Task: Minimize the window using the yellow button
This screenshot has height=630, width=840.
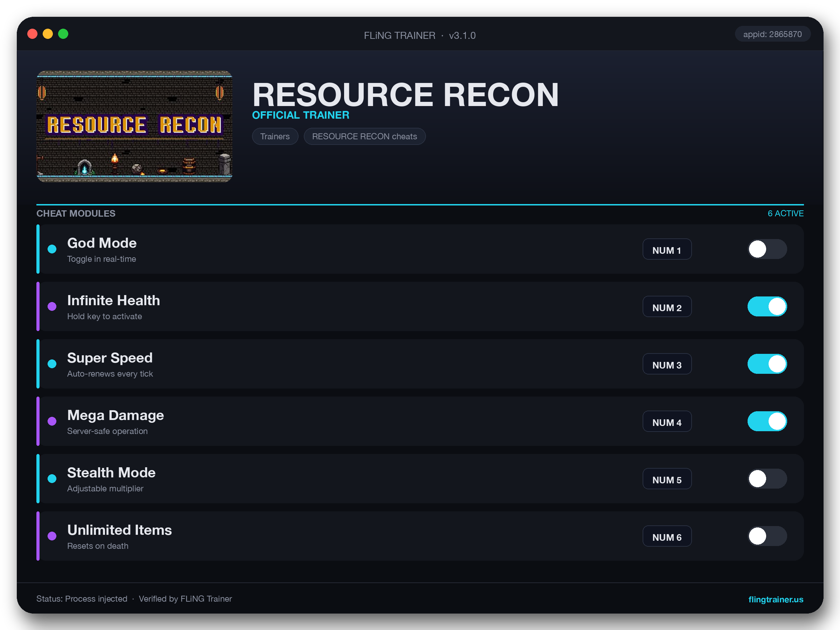Action: tap(48, 34)
